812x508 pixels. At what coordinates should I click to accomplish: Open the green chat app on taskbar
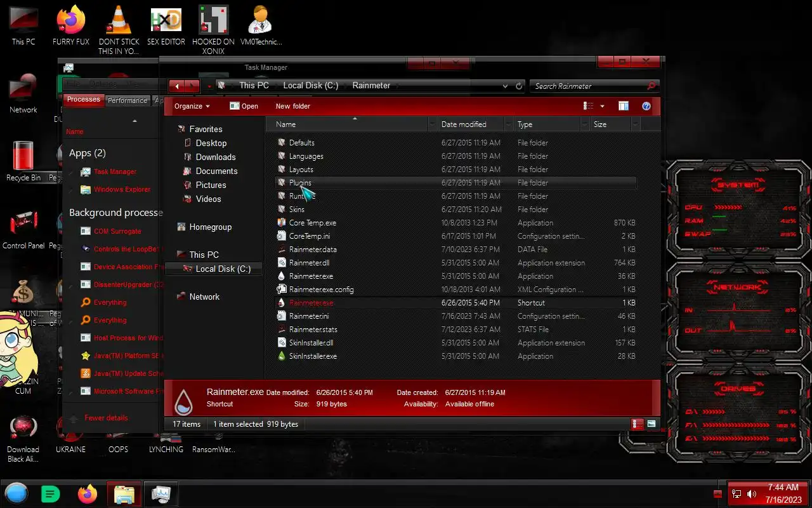51,493
